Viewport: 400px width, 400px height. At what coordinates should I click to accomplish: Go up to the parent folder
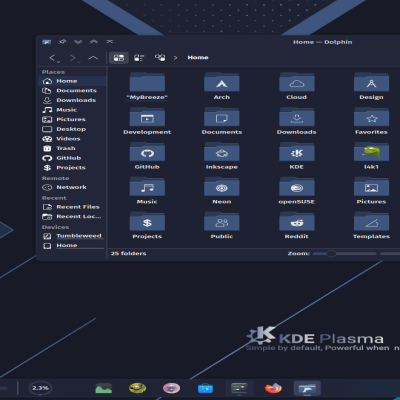pyautogui.click(x=93, y=58)
